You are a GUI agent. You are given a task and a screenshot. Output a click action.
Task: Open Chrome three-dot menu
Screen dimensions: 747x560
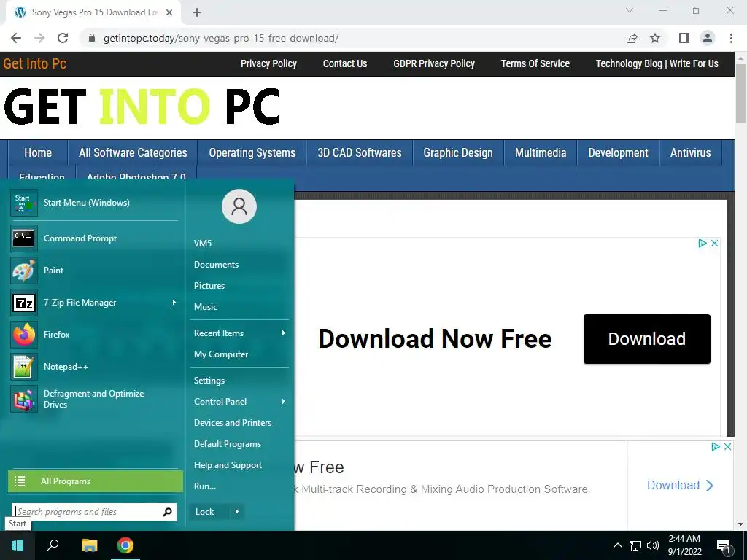tap(731, 38)
